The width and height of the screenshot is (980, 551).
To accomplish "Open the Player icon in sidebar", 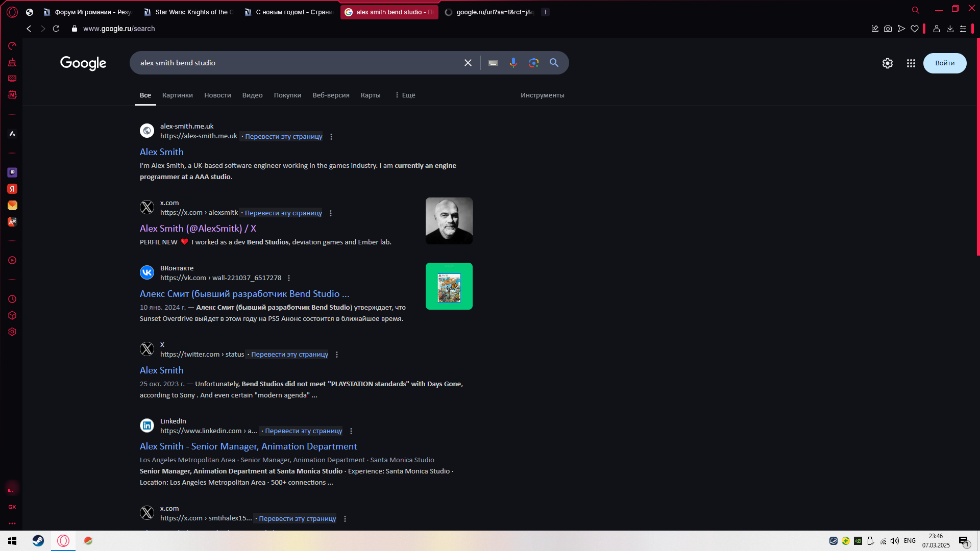I will tap(12, 260).
